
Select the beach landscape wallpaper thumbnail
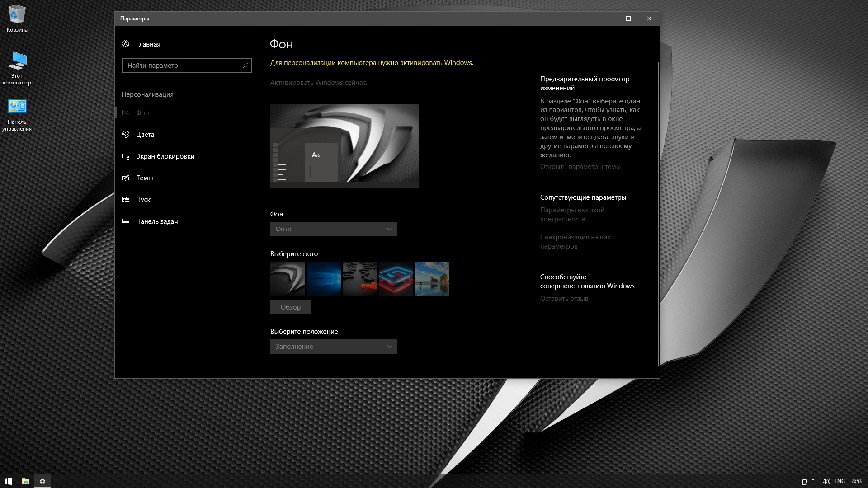(432, 279)
